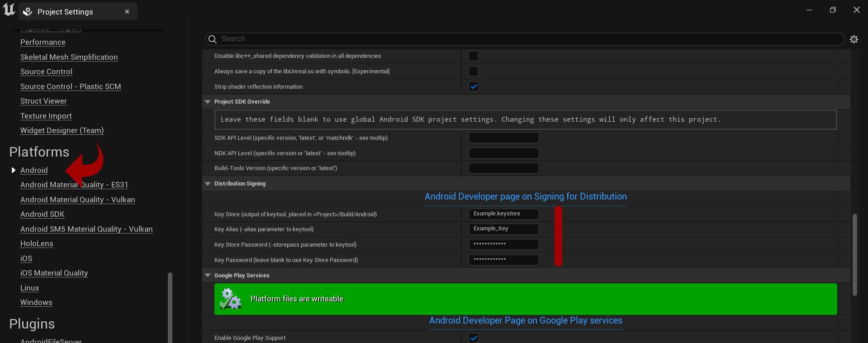Click the Platform files are writeable banner
The height and width of the screenshot is (343, 868).
tap(526, 299)
